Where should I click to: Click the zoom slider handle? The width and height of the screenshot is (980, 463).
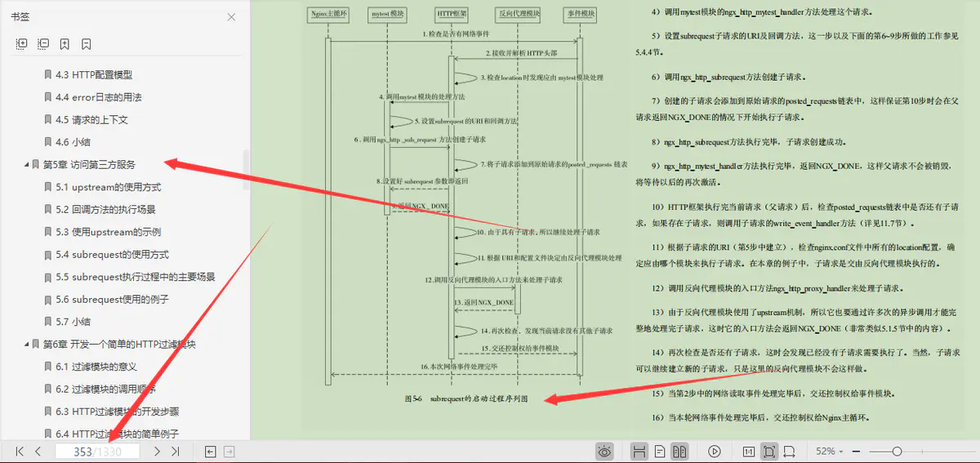(897, 451)
